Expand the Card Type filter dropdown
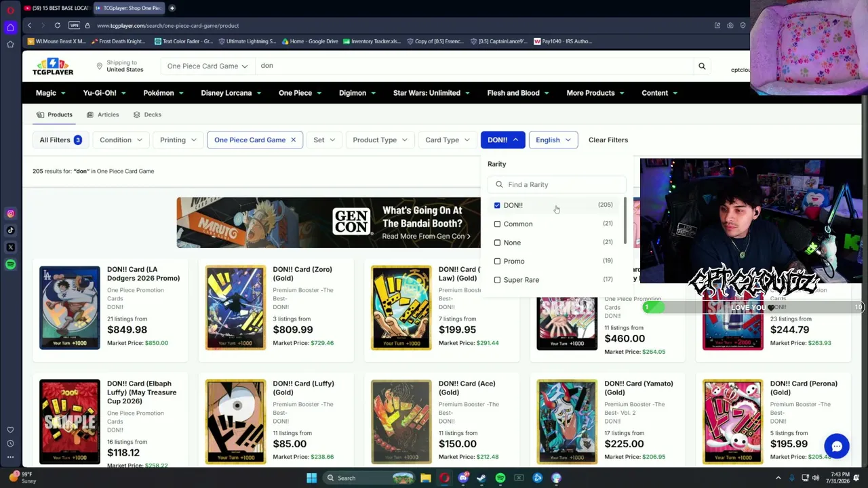The image size is (868, 488). [x=448, y=140]
